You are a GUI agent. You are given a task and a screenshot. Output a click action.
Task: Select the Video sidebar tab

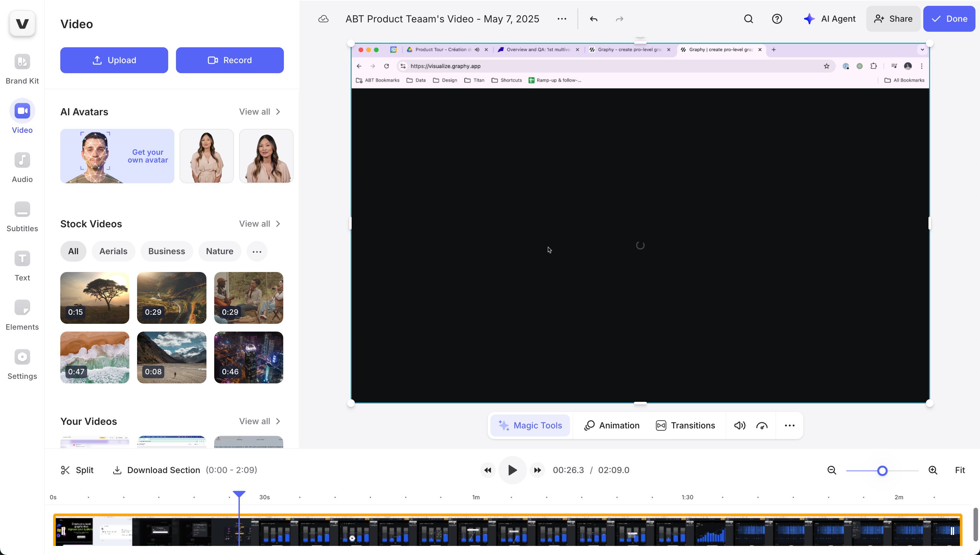[22, 117]
